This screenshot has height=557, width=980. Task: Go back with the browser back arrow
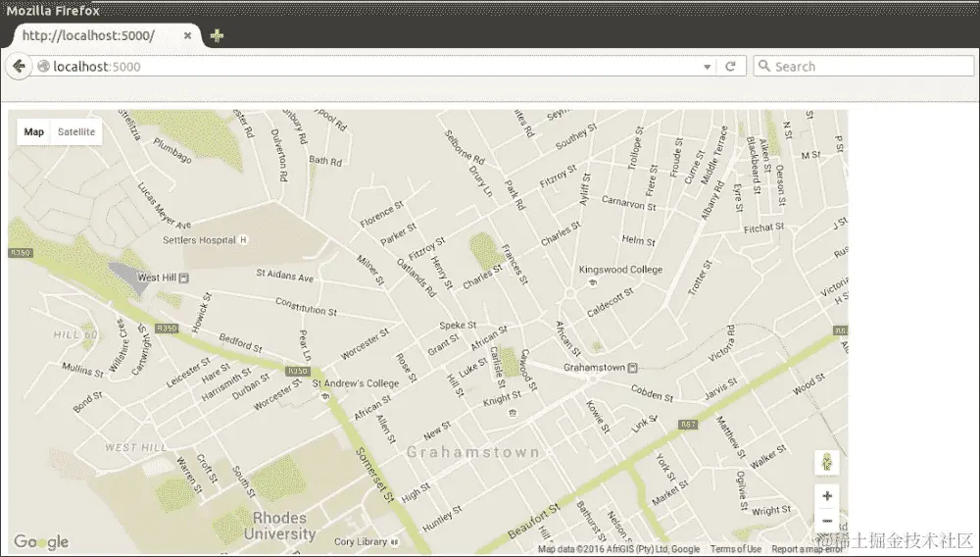pos(19,67)
